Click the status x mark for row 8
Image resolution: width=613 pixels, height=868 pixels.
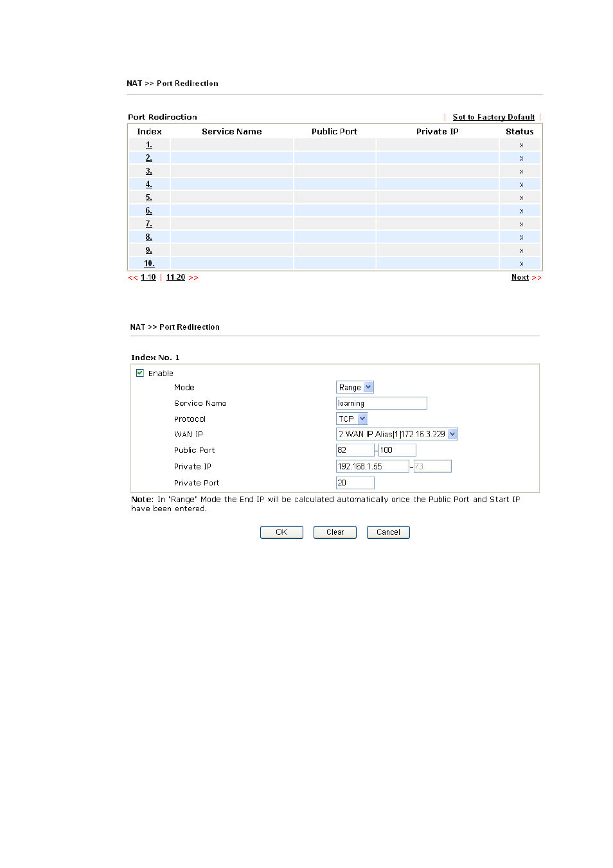click(x=521, y=237)
